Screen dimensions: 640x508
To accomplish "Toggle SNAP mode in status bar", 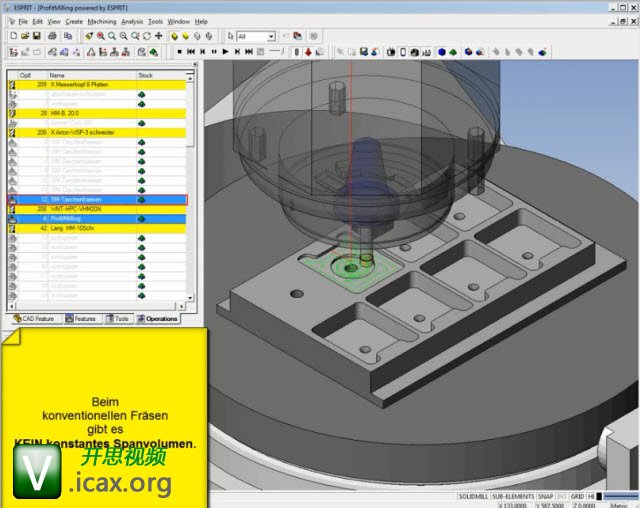I will 545,496.
